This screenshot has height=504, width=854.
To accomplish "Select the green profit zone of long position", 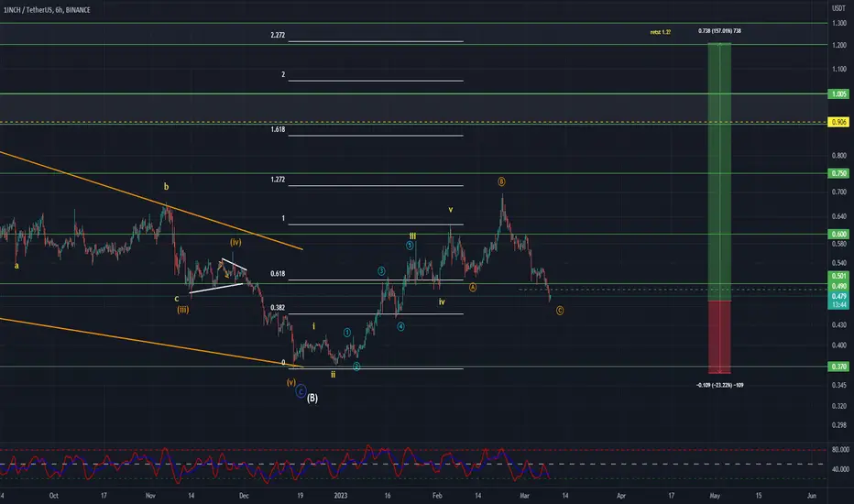I will 719,171.
